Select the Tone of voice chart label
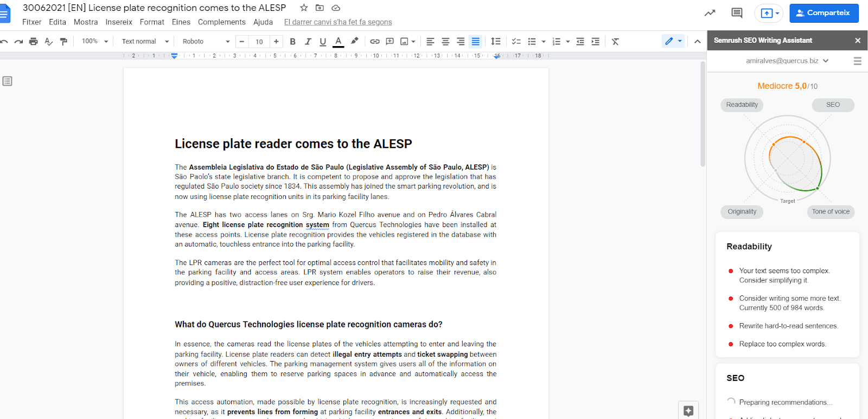This screenshot has width=868, height=419. click(831, 211)
